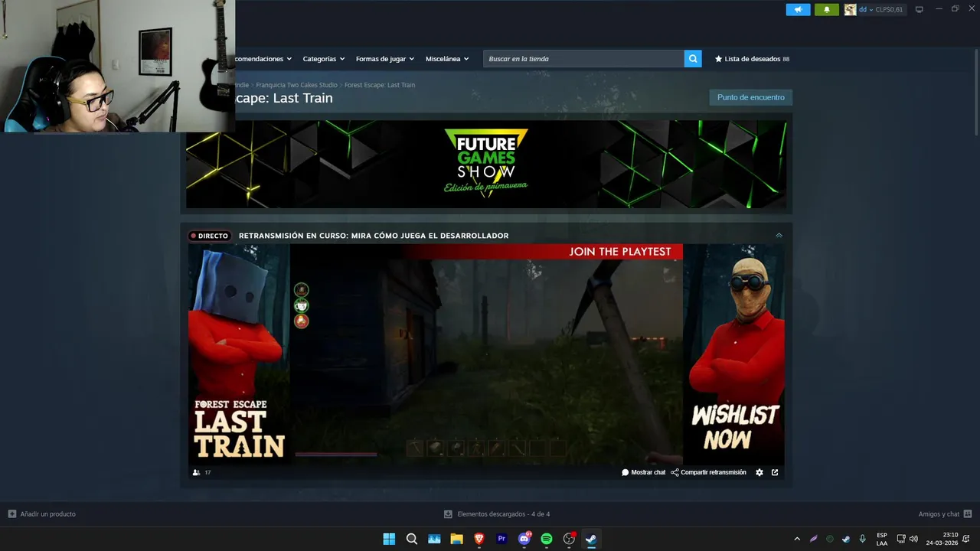The width and height of the screenshot is (980, 551).
Task: Open the dd account dropdown
Action: tap(865, 10)
